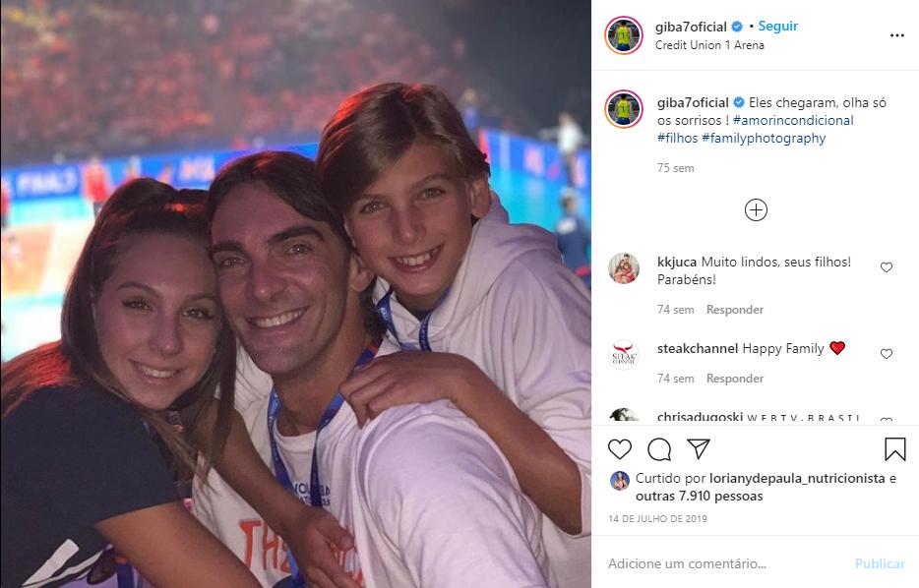Like steakchannel's Happy Family comment

point(887,354)
